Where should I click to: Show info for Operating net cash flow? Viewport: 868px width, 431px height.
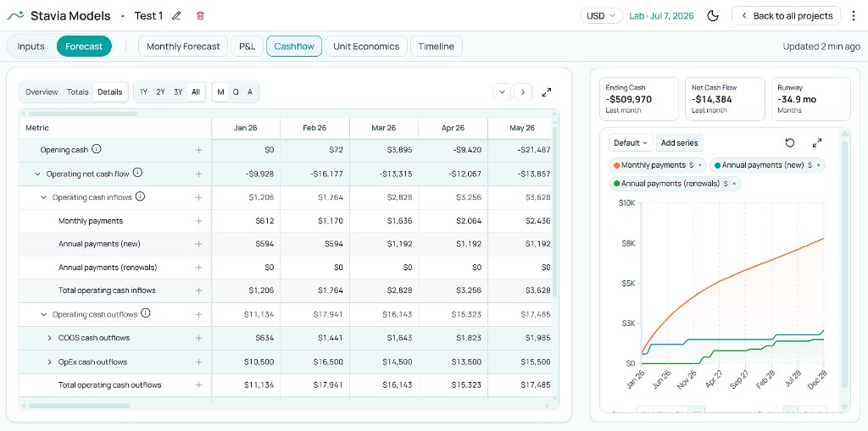pyautogui.click(x=138, y=173)
